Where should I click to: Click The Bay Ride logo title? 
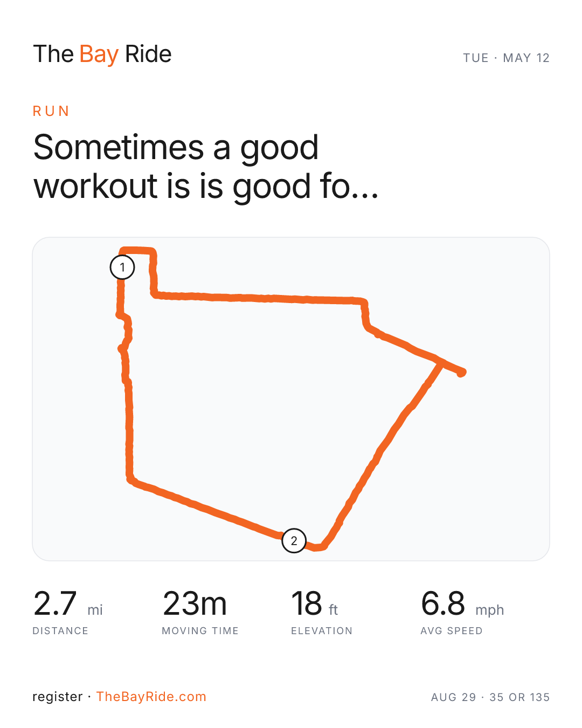pyautogui.click(x=102, y=54)
